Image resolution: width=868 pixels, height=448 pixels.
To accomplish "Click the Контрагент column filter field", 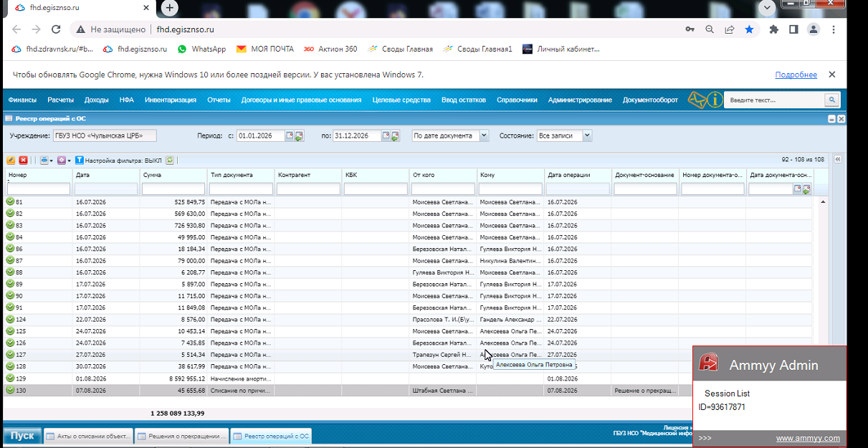I will pos(308,189).
